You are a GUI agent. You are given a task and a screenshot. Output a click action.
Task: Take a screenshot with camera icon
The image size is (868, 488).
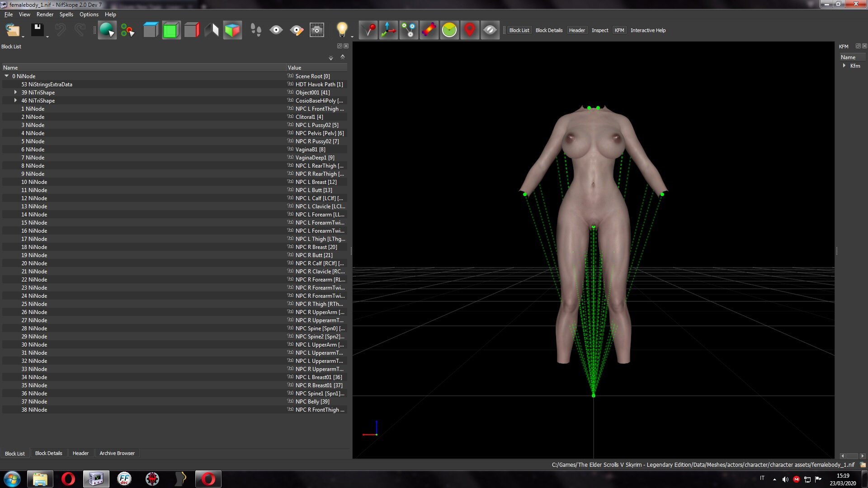[317, 30]
